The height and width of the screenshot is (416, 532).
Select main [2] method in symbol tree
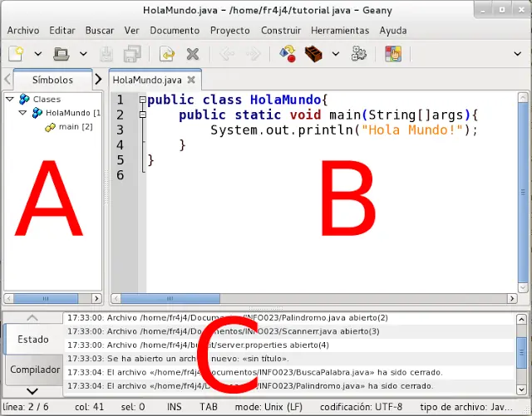point(76,127)
